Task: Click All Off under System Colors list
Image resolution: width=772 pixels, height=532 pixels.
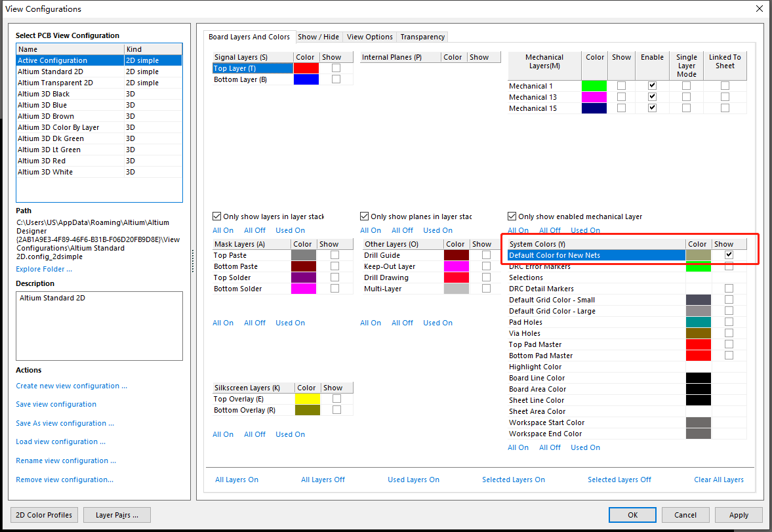Action: pos(550,448)
